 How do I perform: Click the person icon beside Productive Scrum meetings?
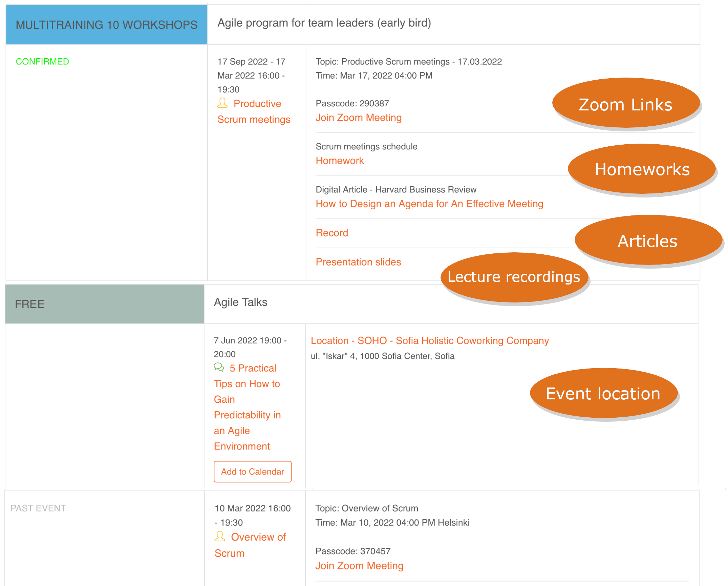[x=222, y=103]
